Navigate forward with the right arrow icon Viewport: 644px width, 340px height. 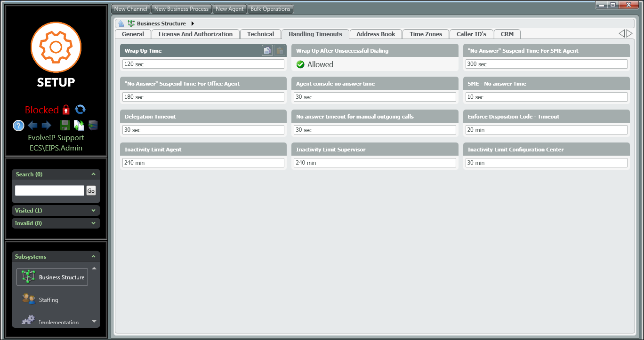pyautogui.click(x=47, y=126)
